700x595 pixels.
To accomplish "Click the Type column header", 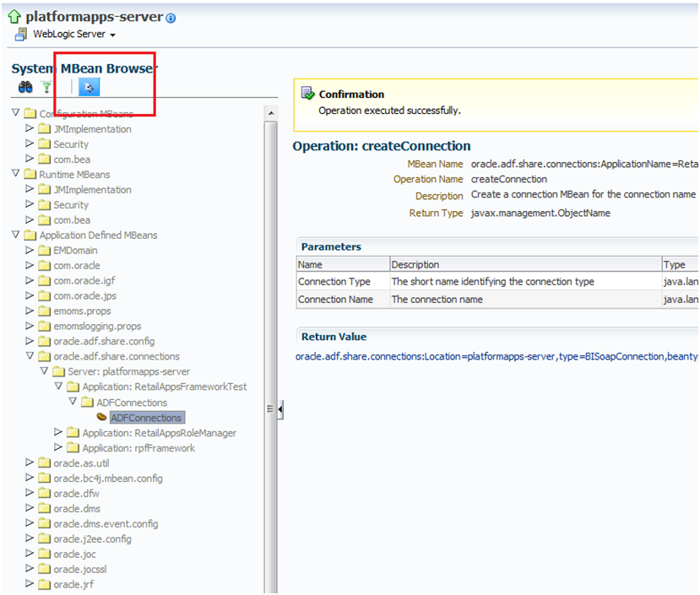I will coord(680,264).
